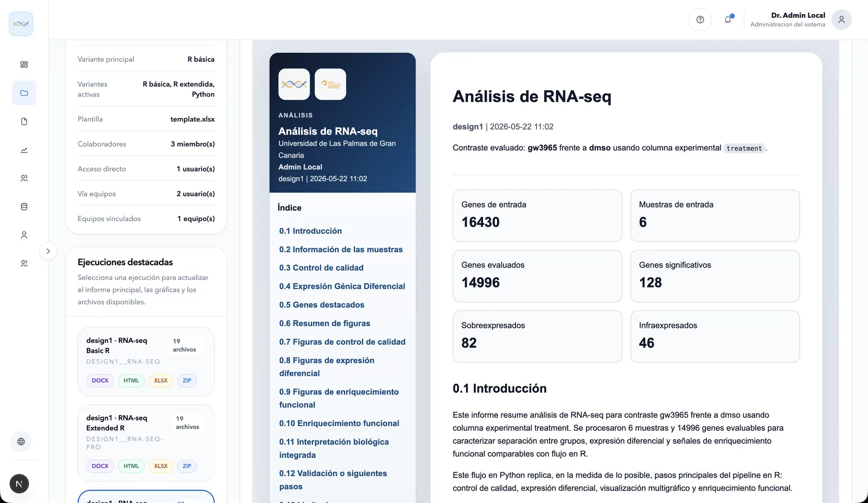Screen dimensions: 868x503
Task: Click the Genes significativos 128 card
Action: (x=715, y=276)
